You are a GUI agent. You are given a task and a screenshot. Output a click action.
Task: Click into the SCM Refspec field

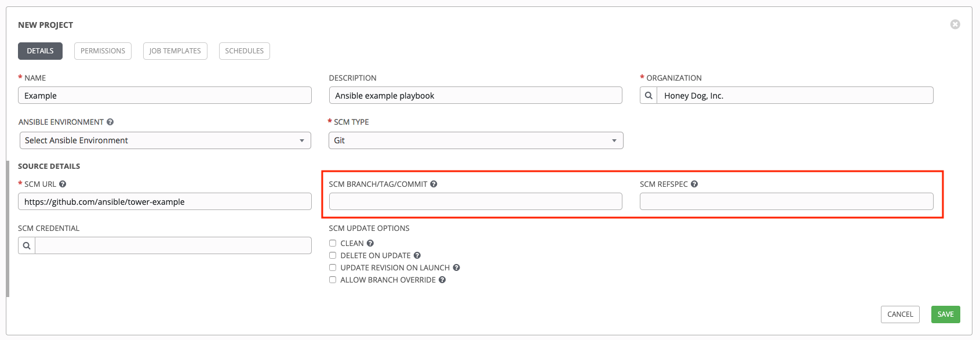click(x=786, y=201)
